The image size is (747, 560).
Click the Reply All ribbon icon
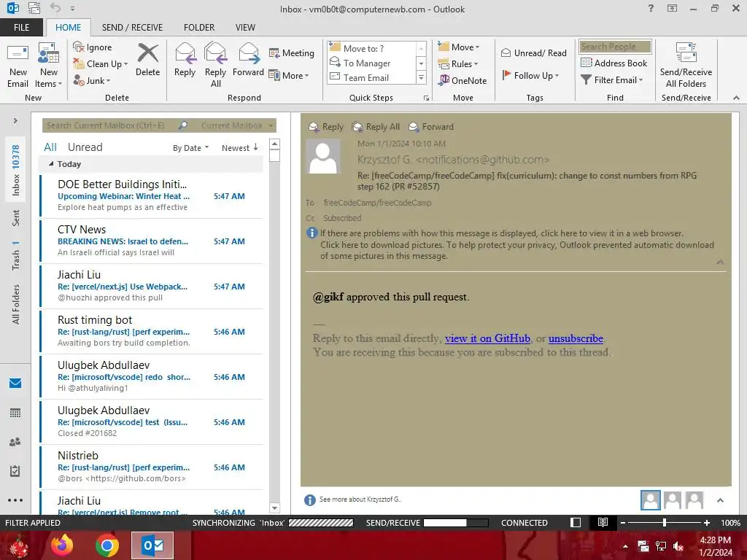pos(215,53)
